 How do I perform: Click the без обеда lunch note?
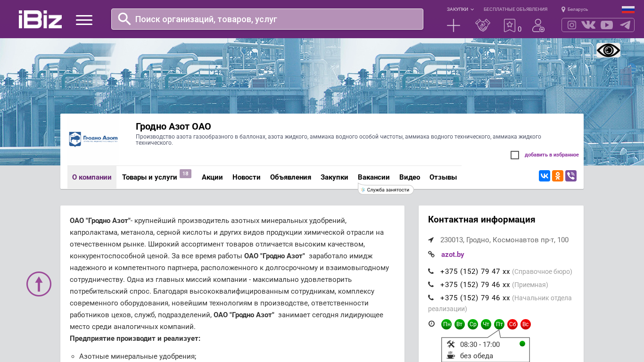(477, 356)
